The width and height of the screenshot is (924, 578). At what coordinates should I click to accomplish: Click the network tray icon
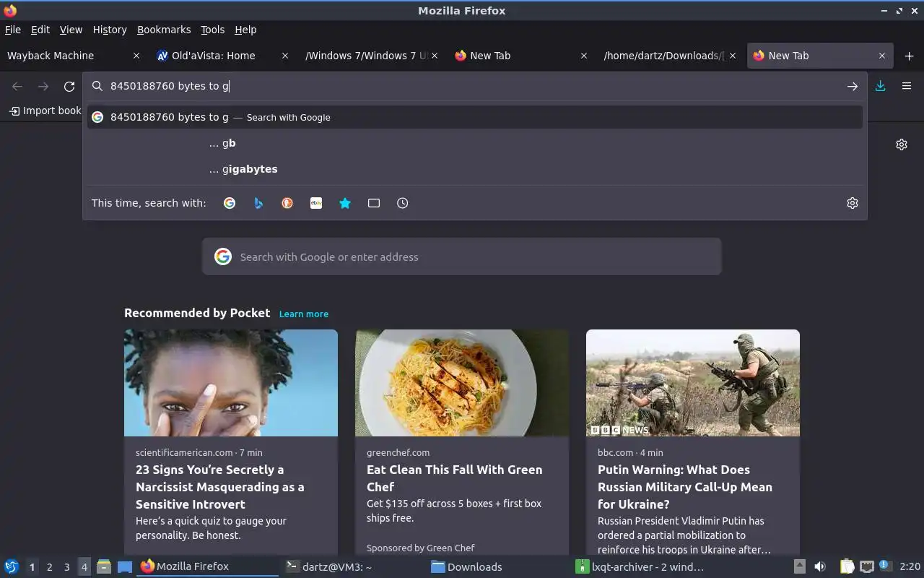pos(867,567)
